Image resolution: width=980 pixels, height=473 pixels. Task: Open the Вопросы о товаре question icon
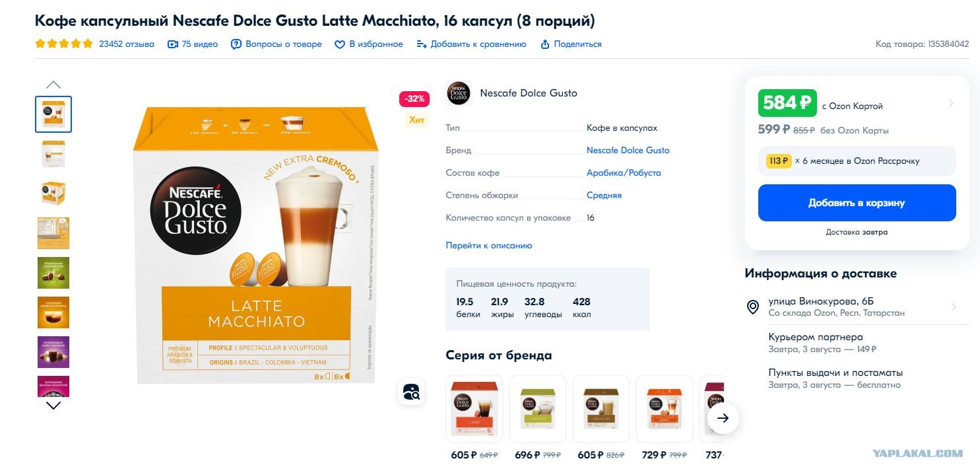[x=236, y=44]
